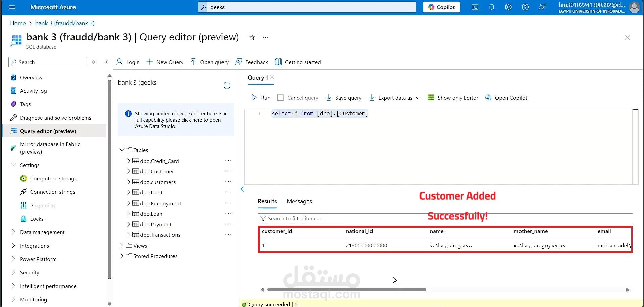Click the bank 3 (fraudd/bank 3) breadcrumb
Screen dimensions: 644x307
coord(65,23)
